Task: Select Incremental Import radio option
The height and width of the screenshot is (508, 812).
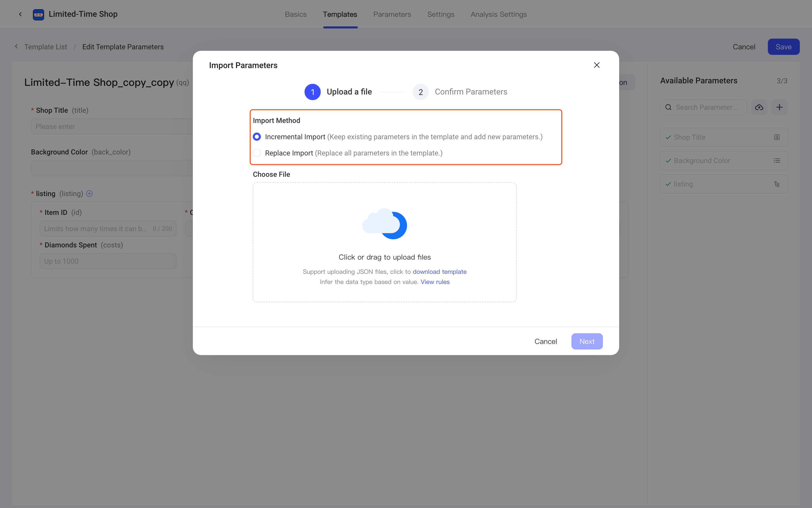Action: (x=257, y=137)
